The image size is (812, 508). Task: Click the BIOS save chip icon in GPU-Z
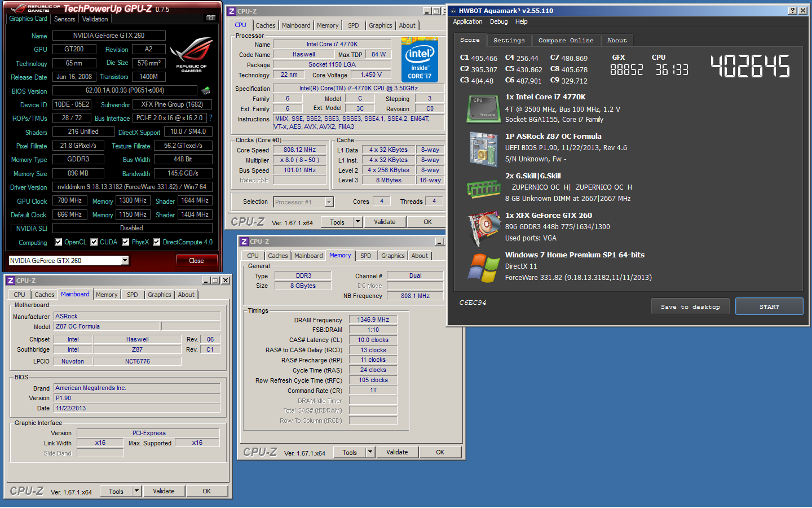coord(206,90)
